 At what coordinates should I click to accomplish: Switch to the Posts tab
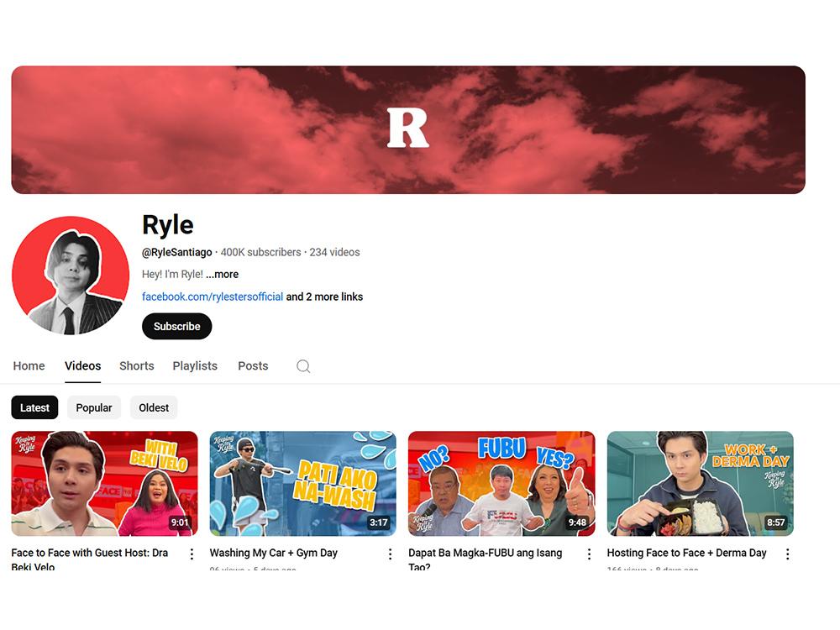pyautogui.click(x=253, y=366)
